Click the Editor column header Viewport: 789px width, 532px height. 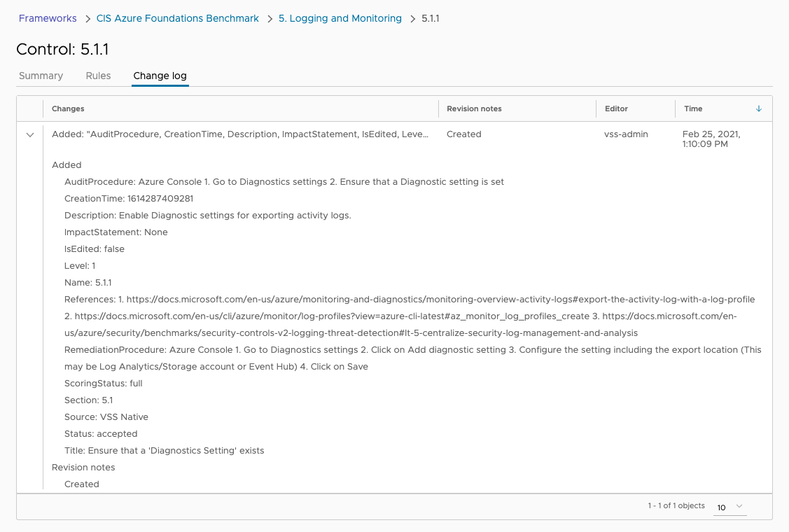point(616,108)
